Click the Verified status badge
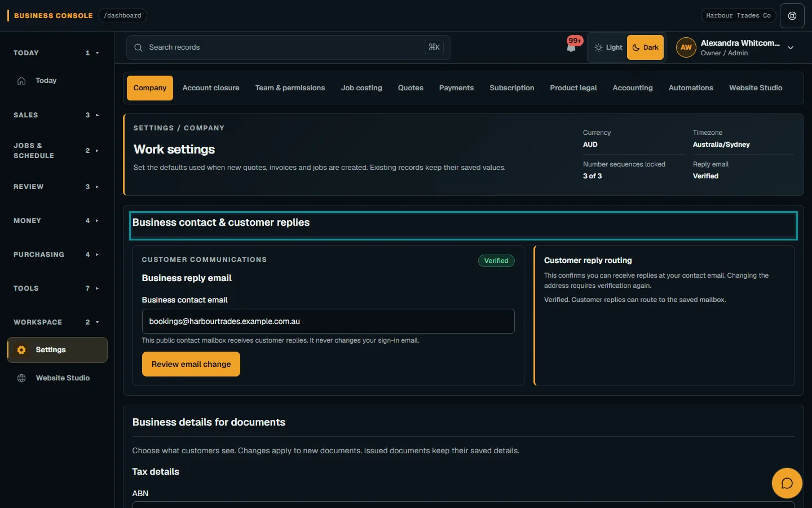812x508 pixels. (496, 261)
